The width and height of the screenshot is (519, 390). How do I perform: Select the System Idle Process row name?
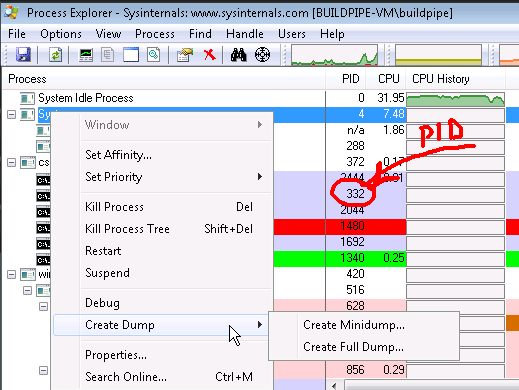(x=86, y=98)
